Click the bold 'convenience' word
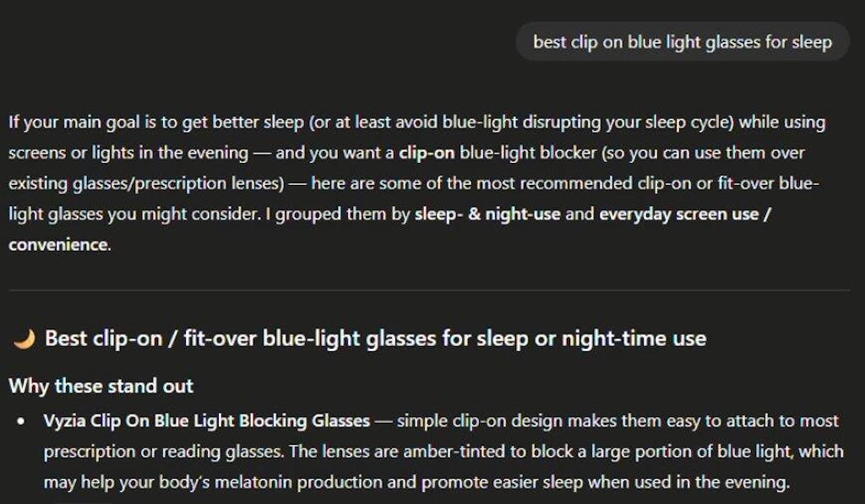The height and width of the screenshot is (504, 865). 58,245
